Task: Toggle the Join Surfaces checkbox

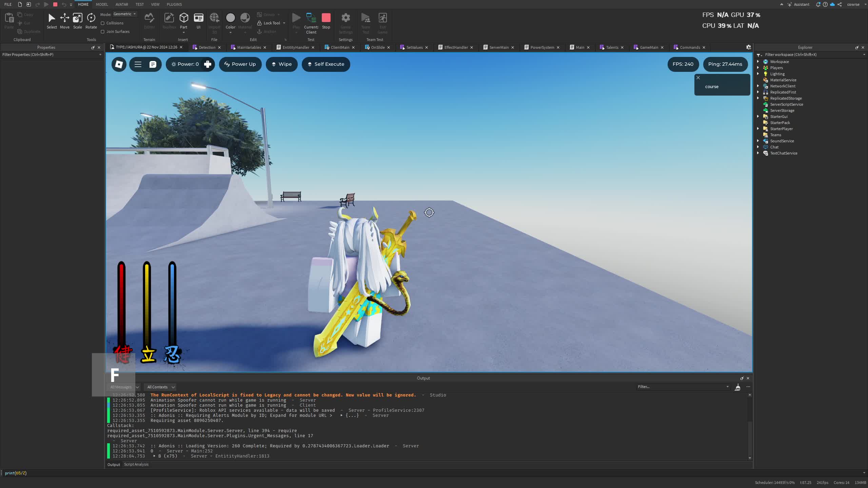Action: (103, 32)
